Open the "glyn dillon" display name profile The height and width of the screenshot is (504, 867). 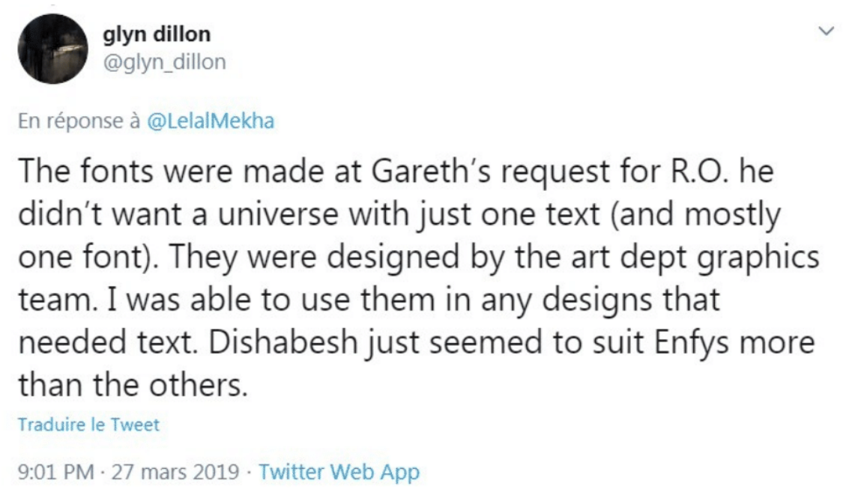[x=157, y=34]
